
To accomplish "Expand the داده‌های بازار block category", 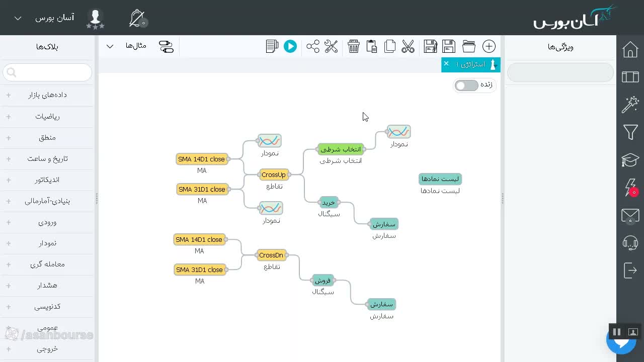I will point(46,95).
